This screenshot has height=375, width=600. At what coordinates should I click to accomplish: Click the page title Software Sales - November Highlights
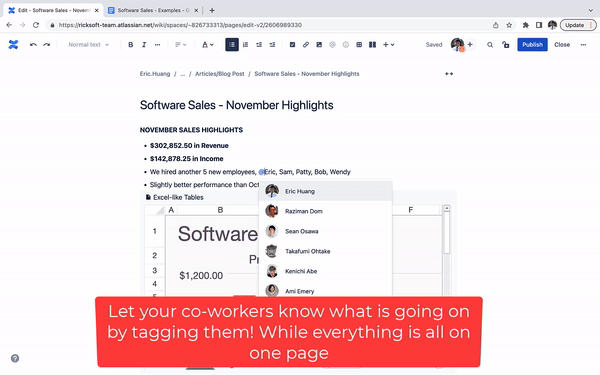coord(236,105)
